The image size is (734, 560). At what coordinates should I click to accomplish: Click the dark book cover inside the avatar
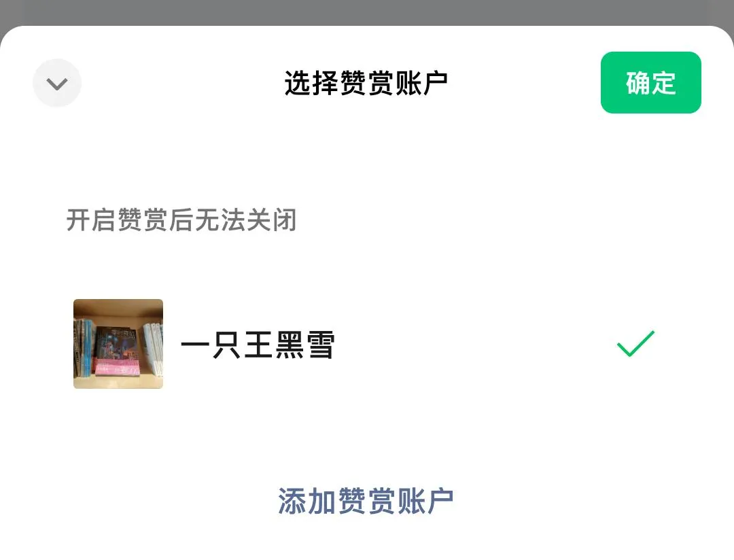[116, 343]
